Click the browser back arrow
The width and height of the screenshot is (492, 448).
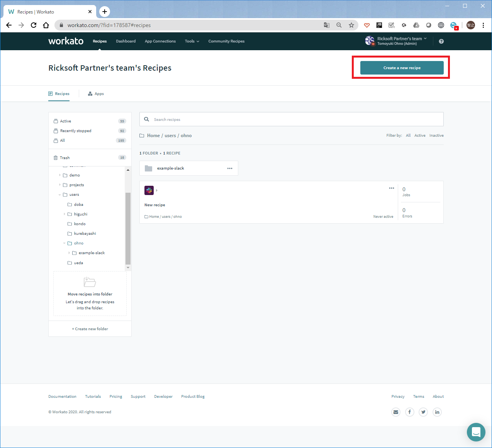(x=9, y=25)
